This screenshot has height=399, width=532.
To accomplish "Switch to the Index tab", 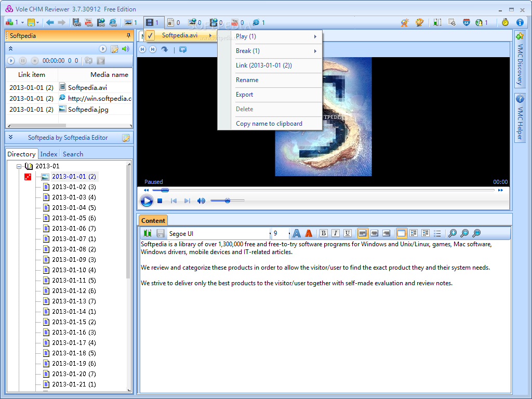I will click(49, 154).
